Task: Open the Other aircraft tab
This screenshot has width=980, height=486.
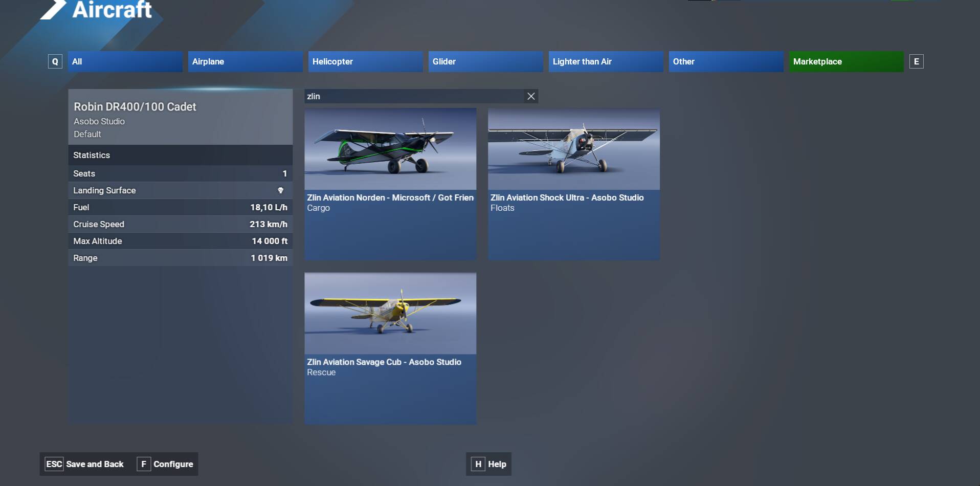Action: [726, 61]
